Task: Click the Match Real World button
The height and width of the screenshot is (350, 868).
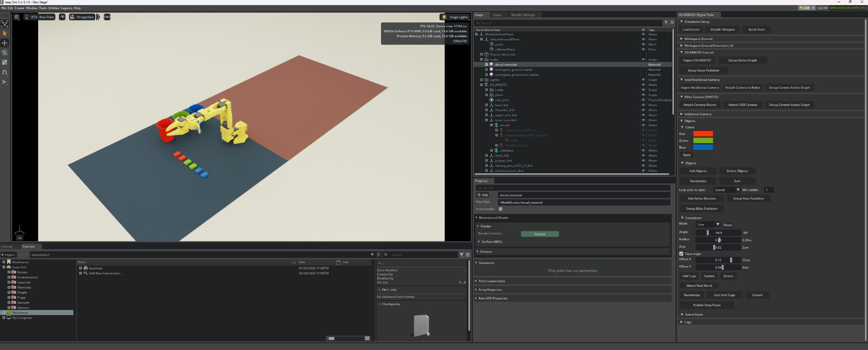Action: pos(699,286)
